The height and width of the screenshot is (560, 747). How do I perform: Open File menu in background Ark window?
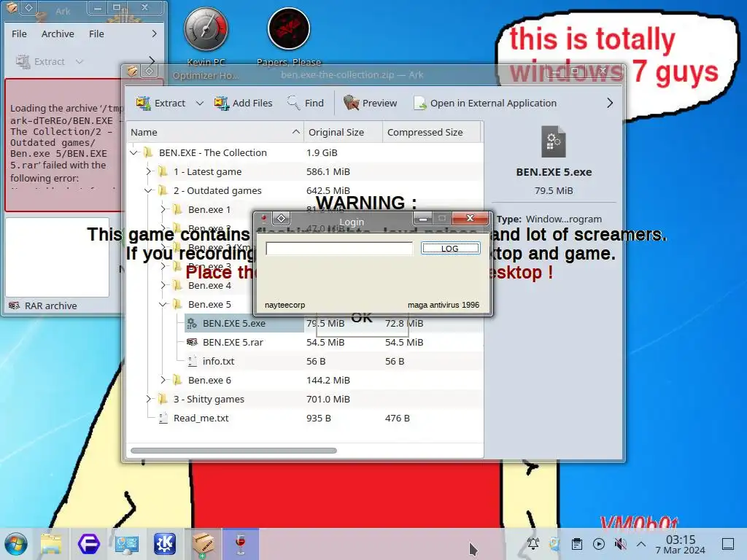pos(19,34)
